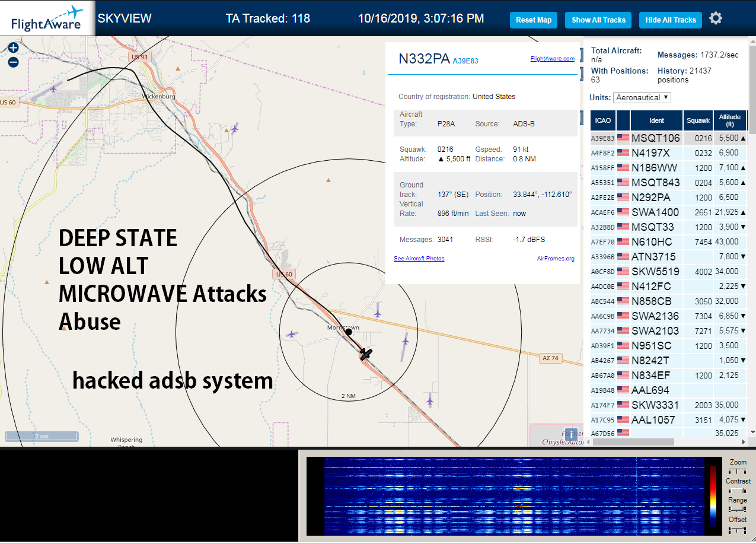The width and height of the screenshot is (756, 544).
Task: Select the N858CB ident cell
Action: (x=656, y=301)
